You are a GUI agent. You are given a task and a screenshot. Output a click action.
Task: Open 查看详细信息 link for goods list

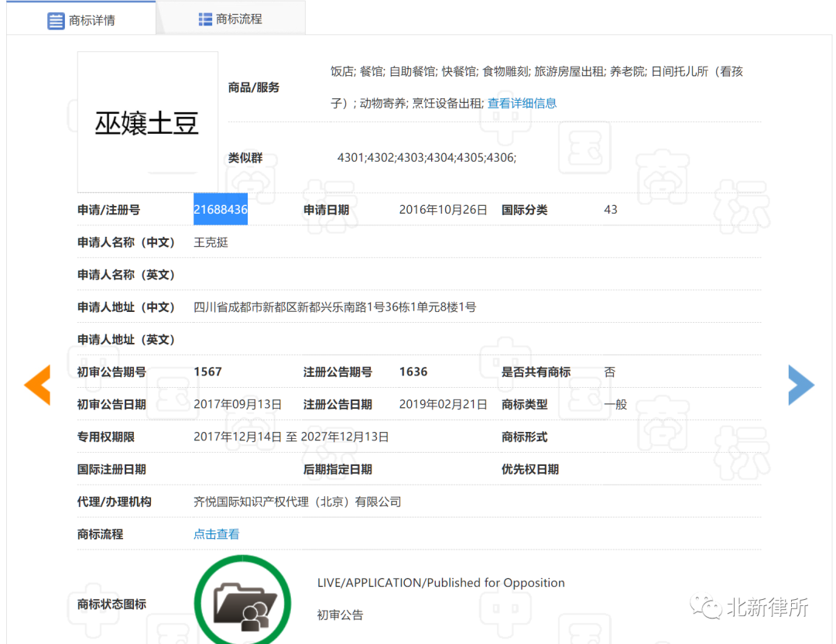[522, 102]
